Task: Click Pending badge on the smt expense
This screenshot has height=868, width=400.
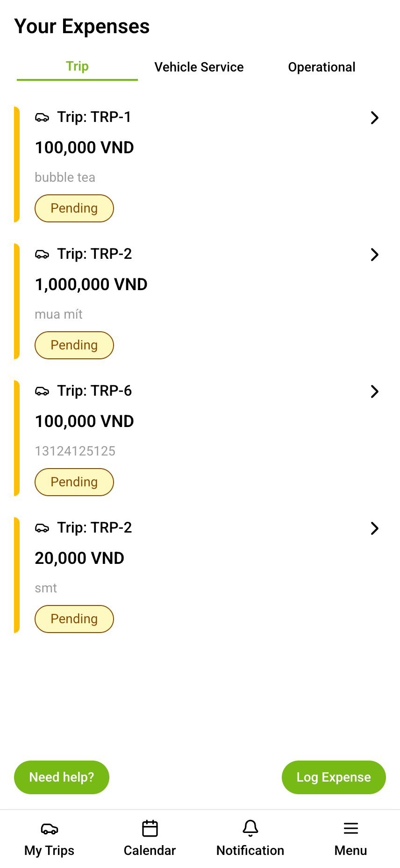Action: pyautogui.click(x=74, y=619)
